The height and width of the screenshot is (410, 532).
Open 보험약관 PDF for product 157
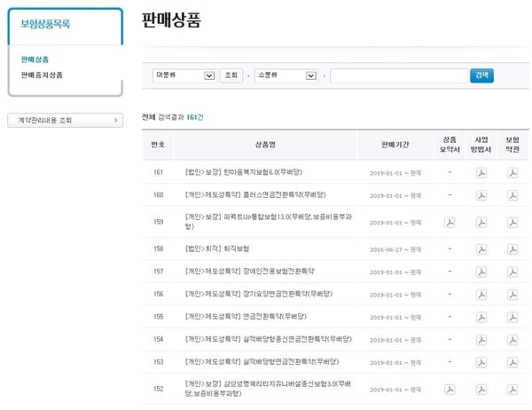[x=512, y=272]
